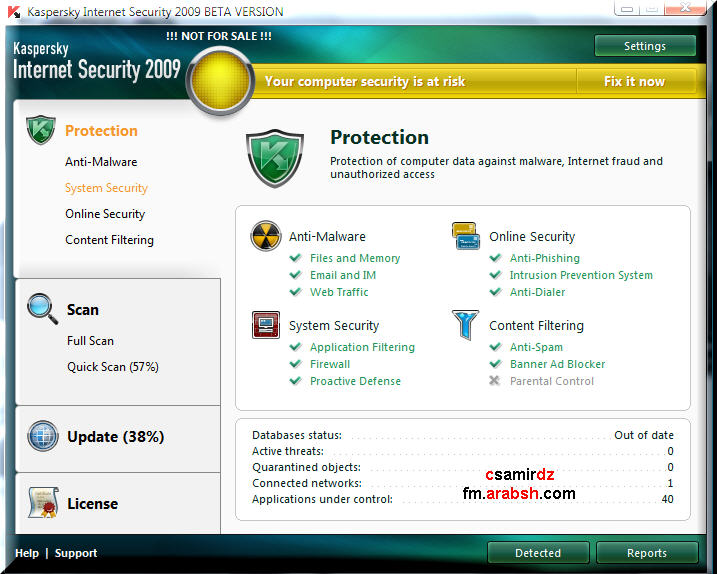The width and height of the screenshot is (717, 574).
Task: Click the checkmark next to Anti-Dialer
Action: pos(495,291)
